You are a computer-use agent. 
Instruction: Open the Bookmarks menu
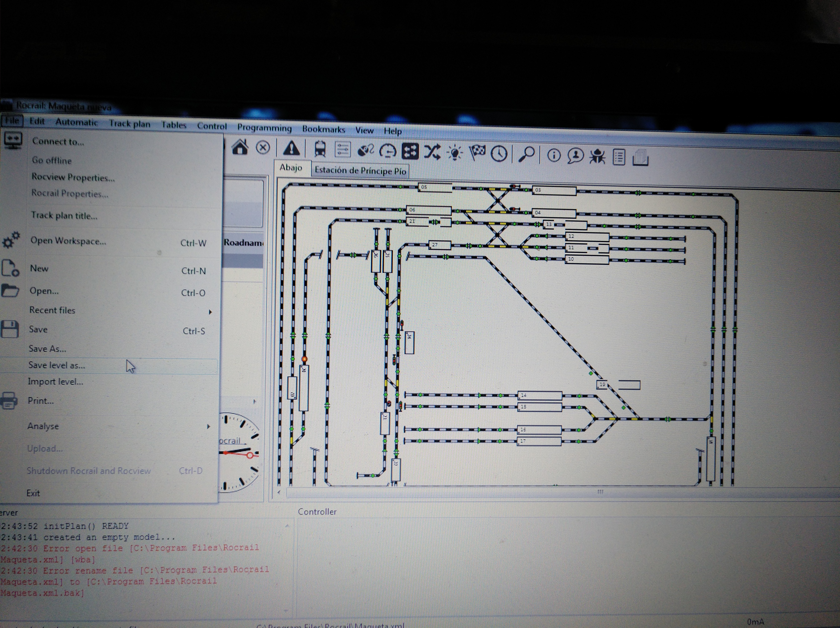pos(324,129)
